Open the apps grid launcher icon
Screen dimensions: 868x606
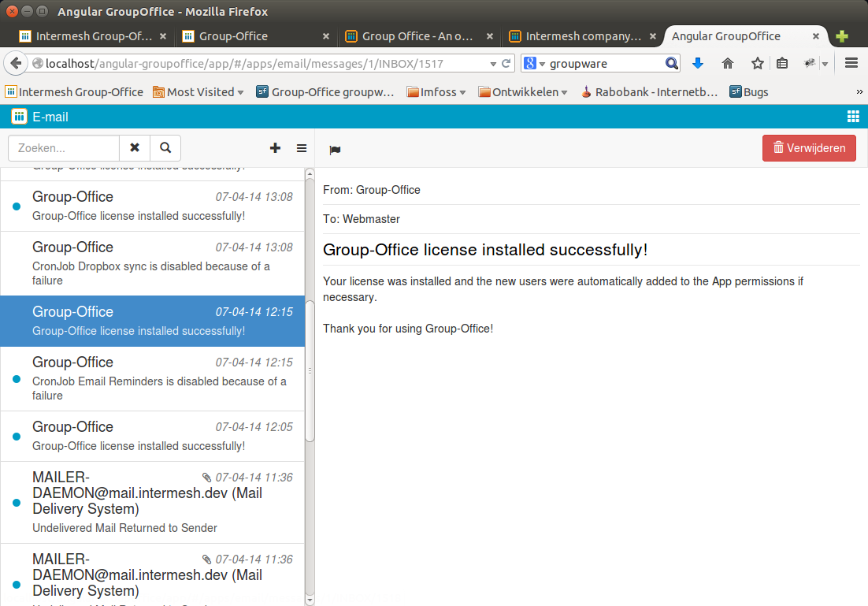(x=853, y=117)
